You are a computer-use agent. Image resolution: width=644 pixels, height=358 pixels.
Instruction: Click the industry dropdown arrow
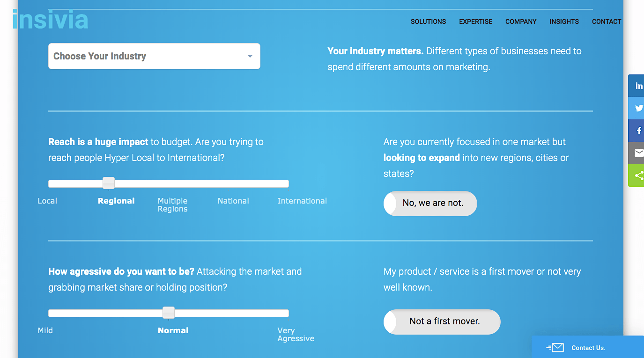point(250,57)
